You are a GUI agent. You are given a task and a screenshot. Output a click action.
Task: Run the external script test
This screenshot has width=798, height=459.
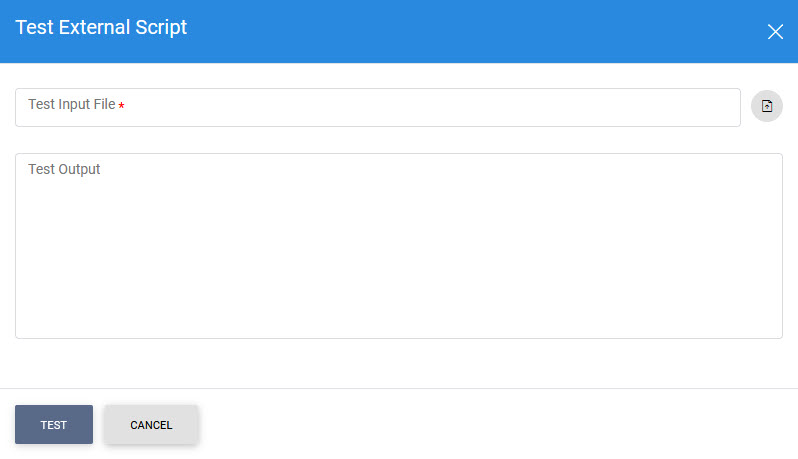click(x=54, y=425)
